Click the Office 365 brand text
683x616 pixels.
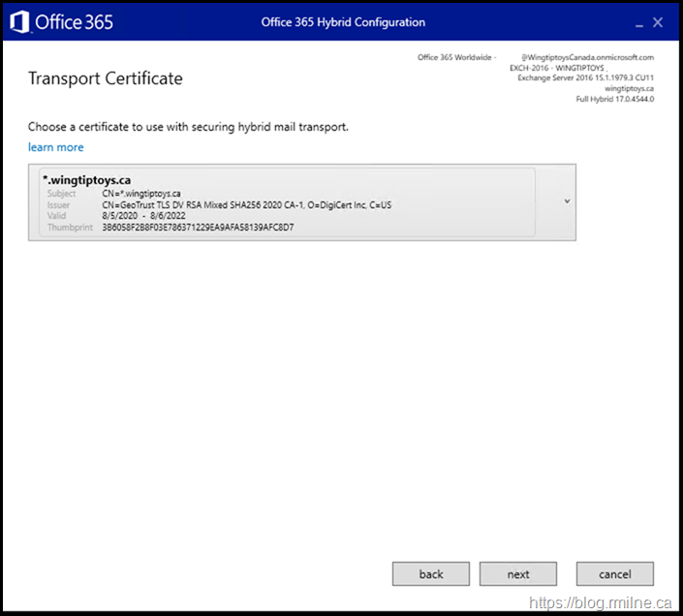[77, 21]
